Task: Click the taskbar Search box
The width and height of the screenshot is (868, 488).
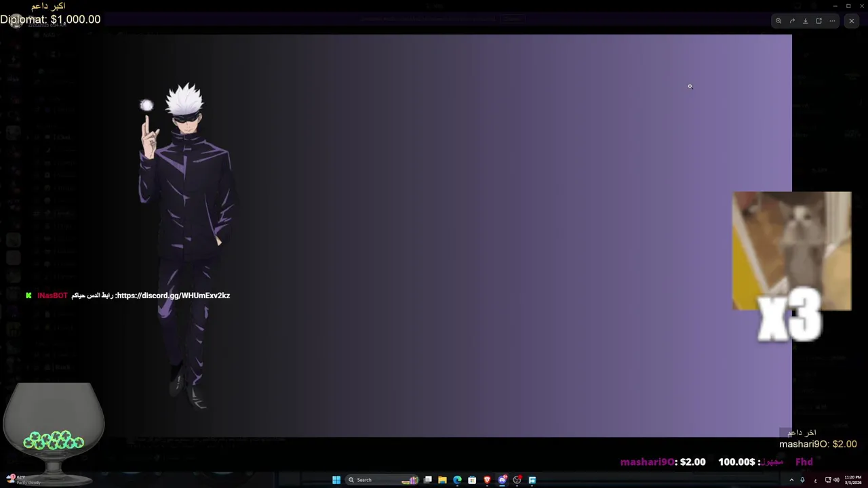Action: click(x=381, y=480)
